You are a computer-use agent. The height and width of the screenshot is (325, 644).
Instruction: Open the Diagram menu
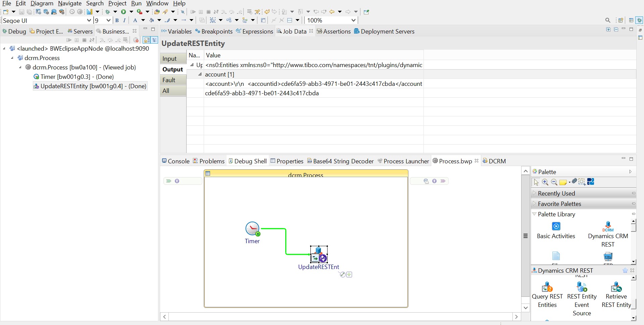pyautogui.click(x=42, y=3)
